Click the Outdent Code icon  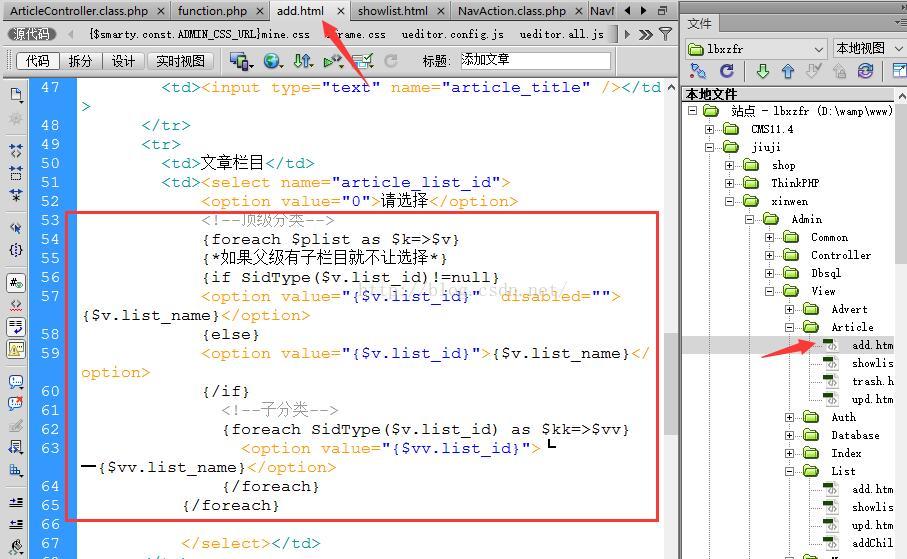[16, 524]
